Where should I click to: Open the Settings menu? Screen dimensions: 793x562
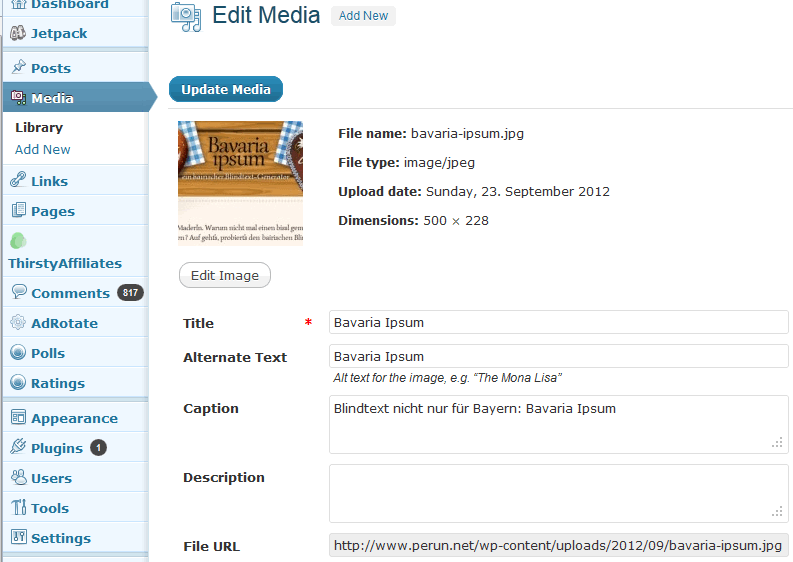(x=61, y=539)
